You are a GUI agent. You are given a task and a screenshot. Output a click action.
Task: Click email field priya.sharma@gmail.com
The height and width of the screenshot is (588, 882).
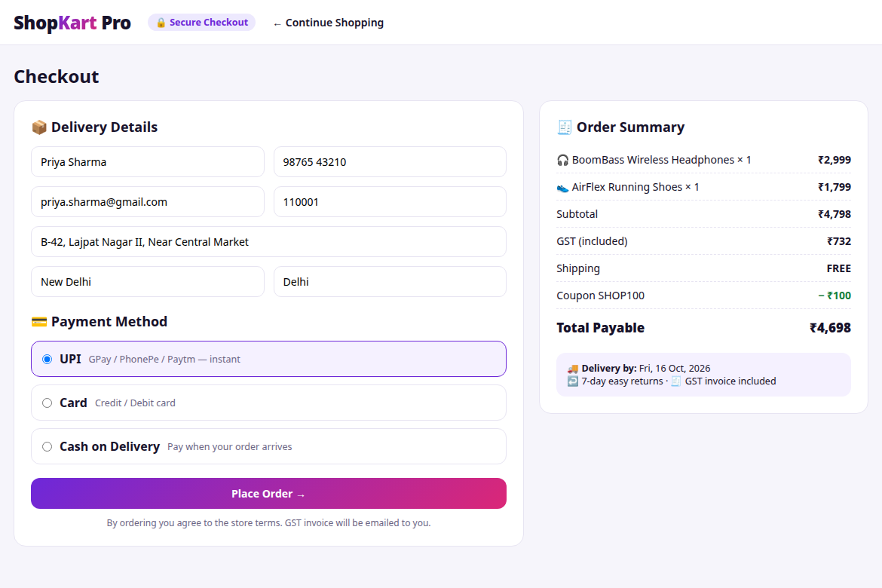coord(147,202)
